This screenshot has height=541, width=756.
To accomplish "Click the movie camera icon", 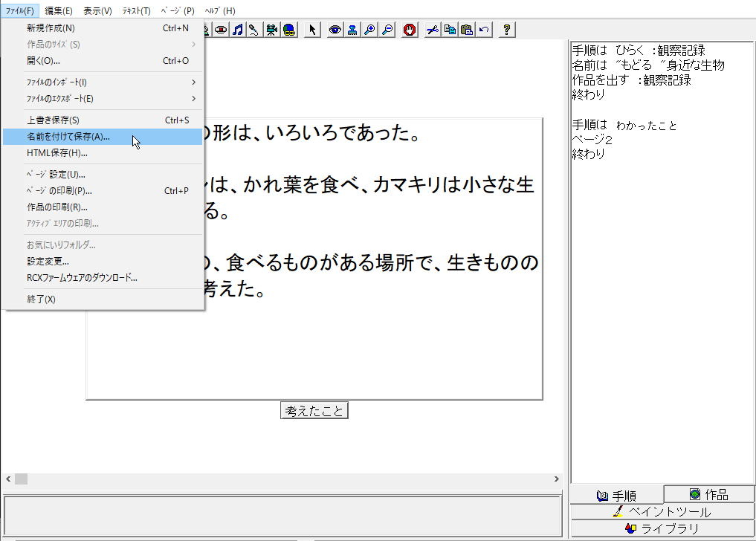I will 272,30.
